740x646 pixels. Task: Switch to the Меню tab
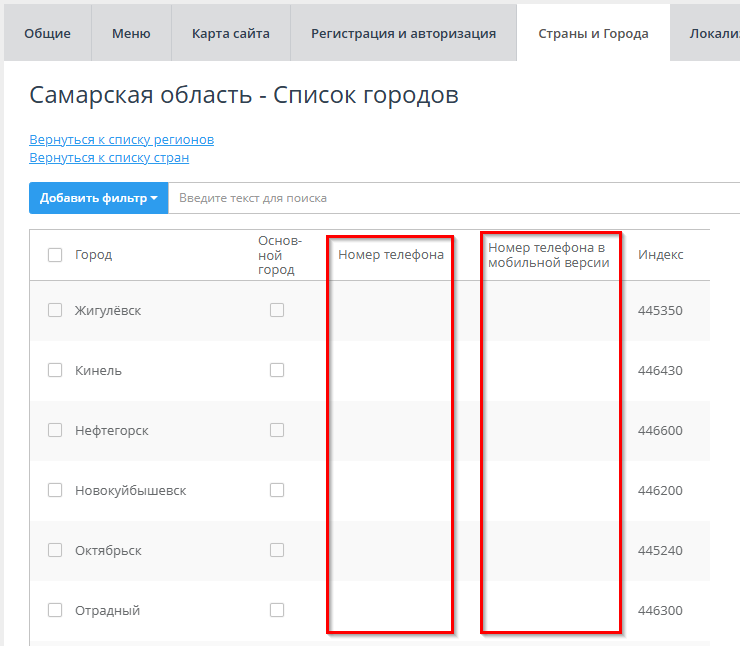tap(131, 33)
